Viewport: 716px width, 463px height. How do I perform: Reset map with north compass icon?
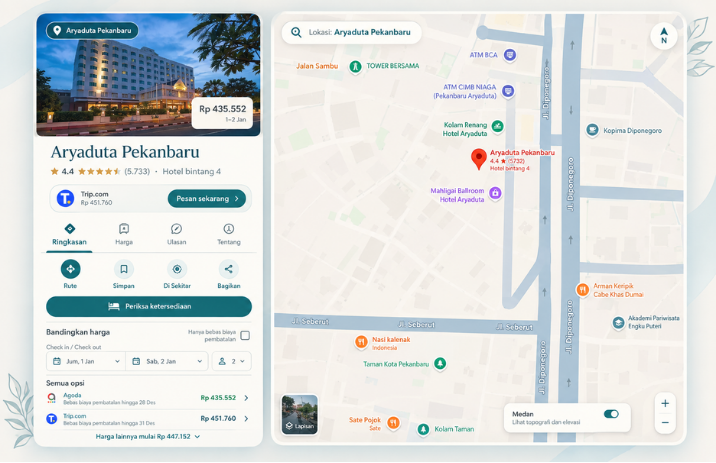point(663,36)
